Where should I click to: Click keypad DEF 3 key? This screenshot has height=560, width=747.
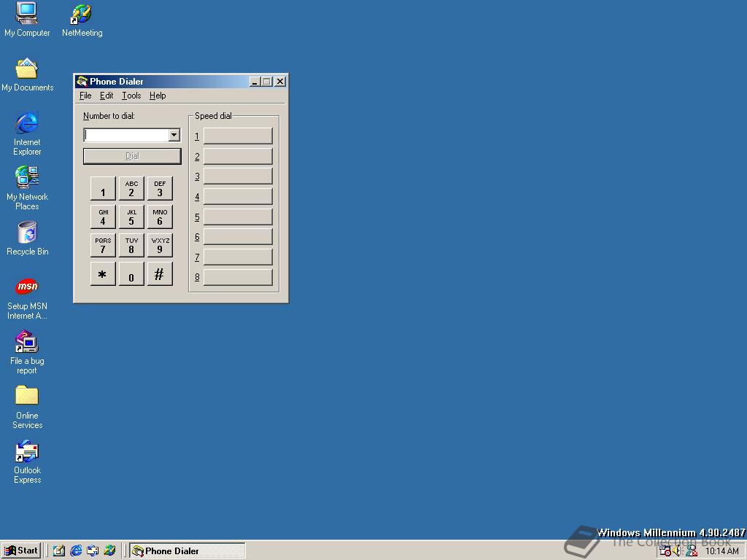160,189
